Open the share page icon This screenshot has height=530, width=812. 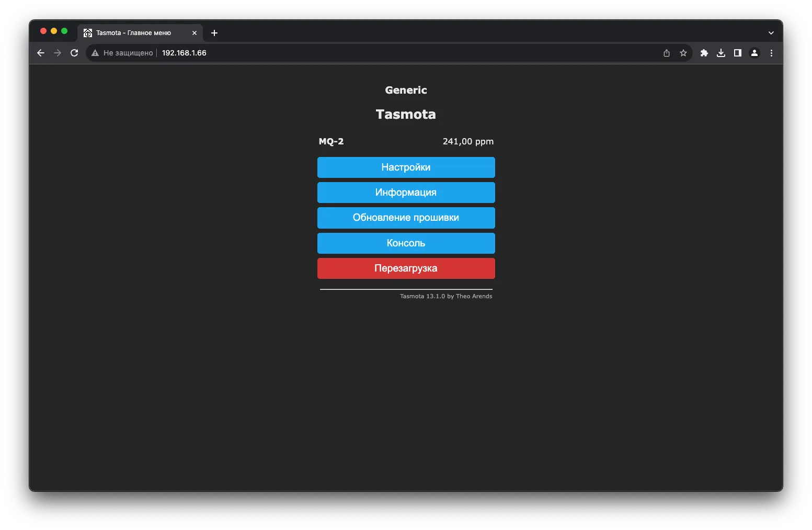coord(667,53)
